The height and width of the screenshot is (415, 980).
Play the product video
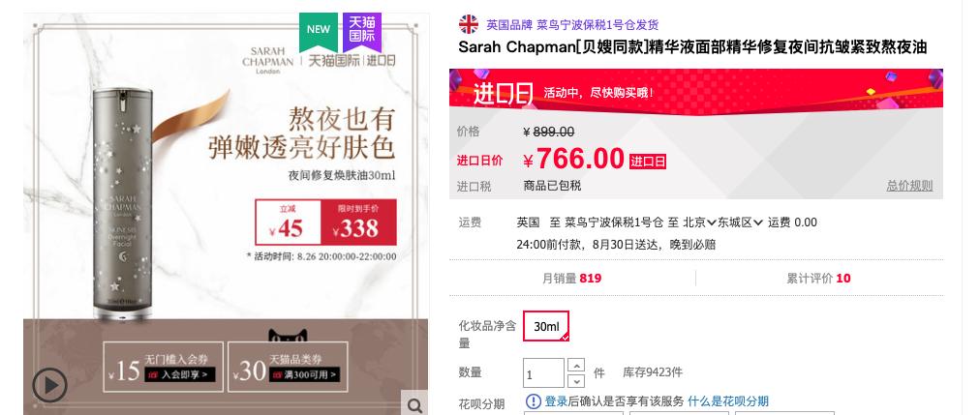(50, 384)
